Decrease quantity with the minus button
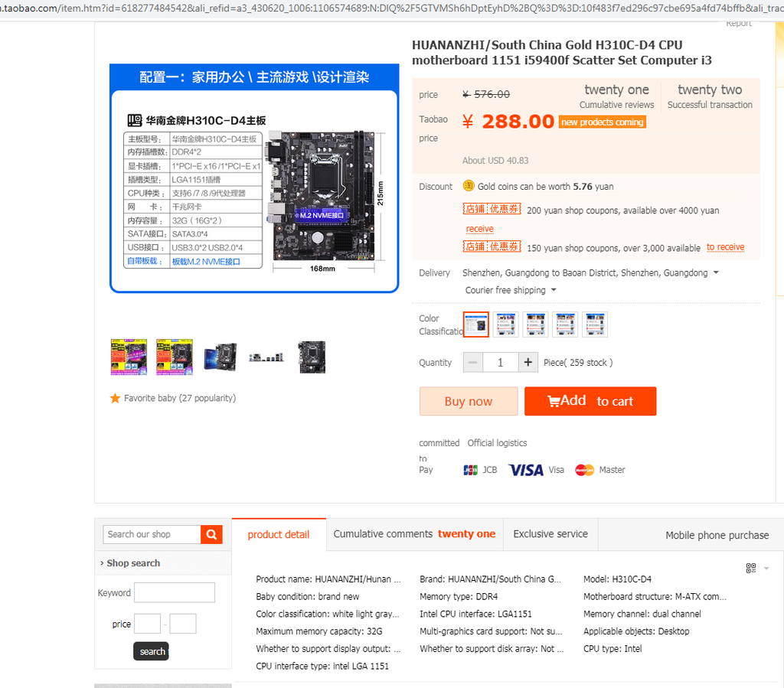This screenshot has width=784, height=688. pyautogui.click(x=473, y=362)
